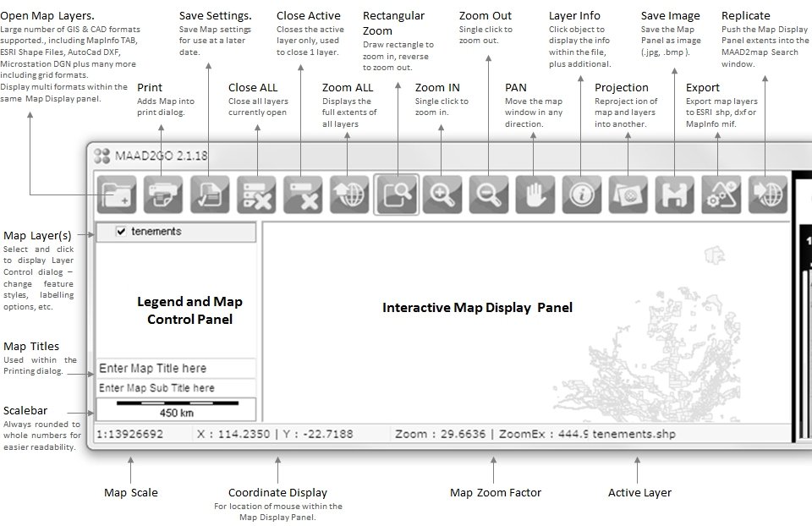Click the Print map toolbar icon

[163, 195]
